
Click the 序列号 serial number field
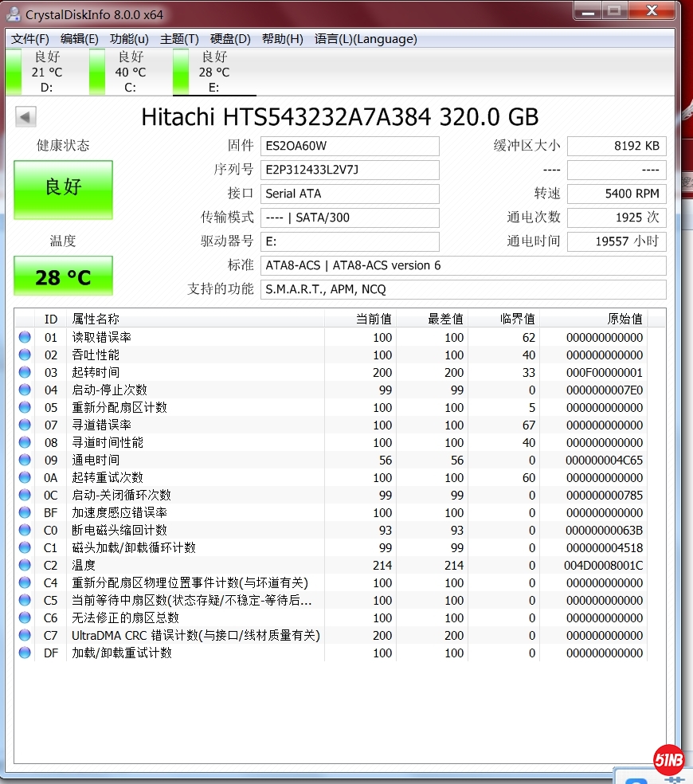[x=350, y=170]
